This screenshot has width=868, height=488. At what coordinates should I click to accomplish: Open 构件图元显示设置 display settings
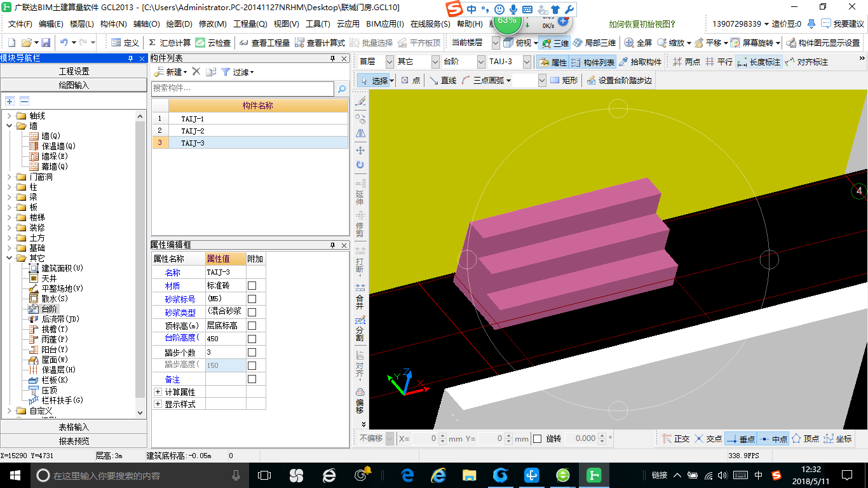click(823, 43)
